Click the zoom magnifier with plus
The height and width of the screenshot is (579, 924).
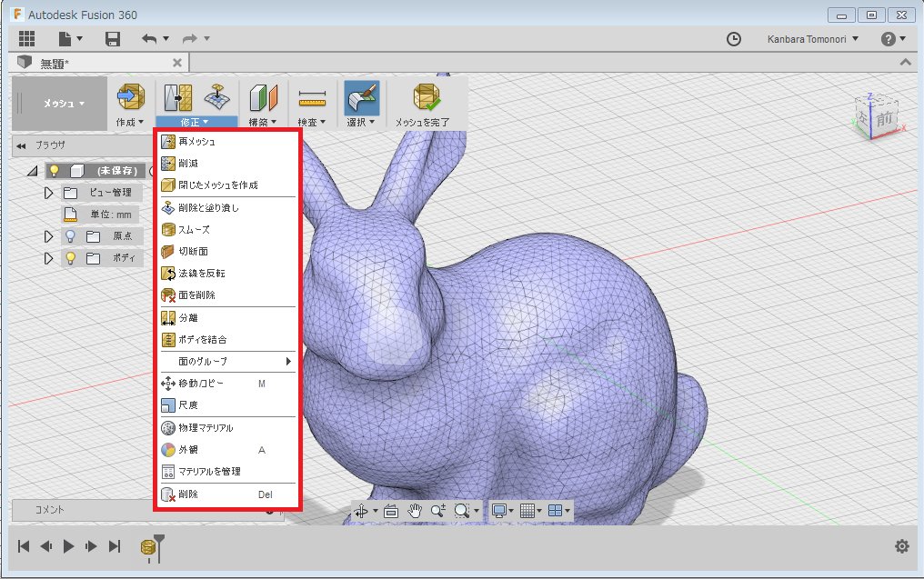pyautogui.click(x=437, y=511)
